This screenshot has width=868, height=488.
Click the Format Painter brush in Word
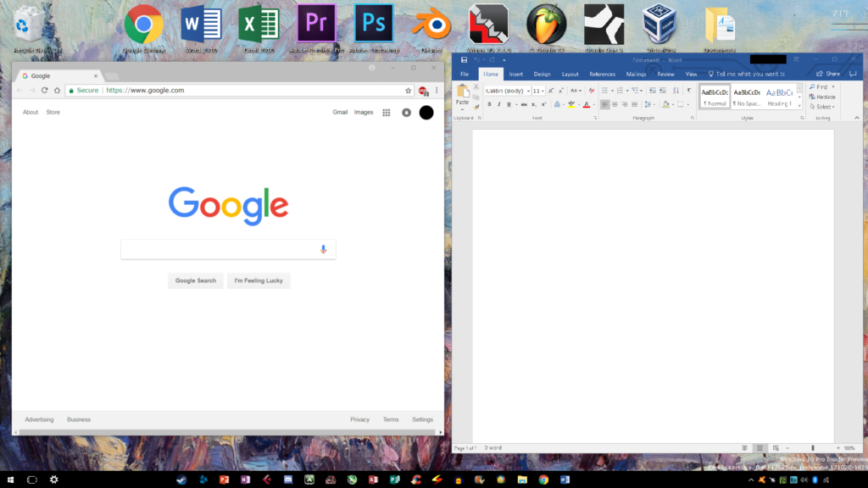click(476, 107)
